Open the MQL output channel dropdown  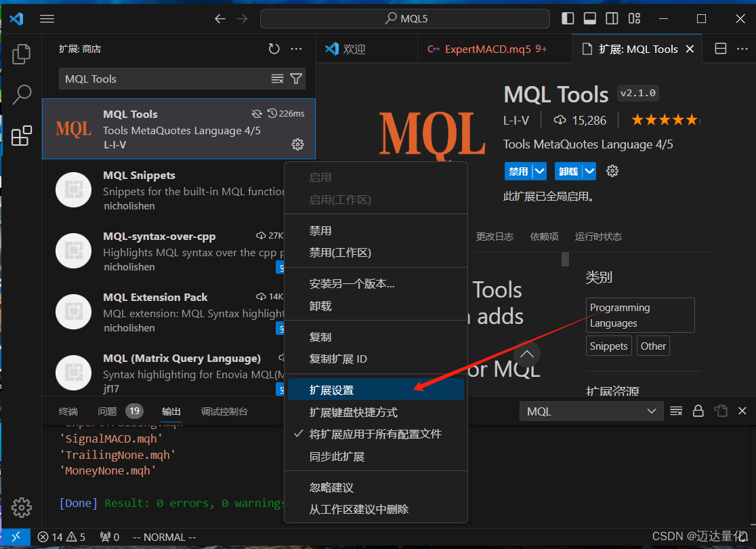click(591, 411)
